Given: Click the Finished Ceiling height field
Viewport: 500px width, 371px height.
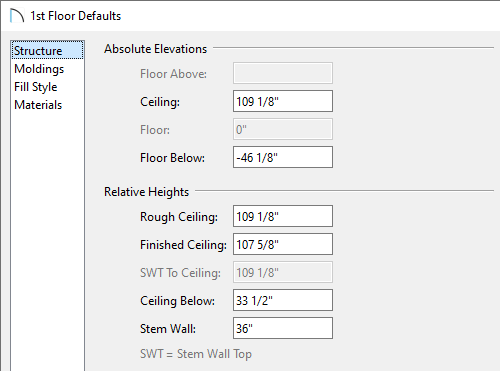Looking at the screenshot, I should tap(283, 244).
